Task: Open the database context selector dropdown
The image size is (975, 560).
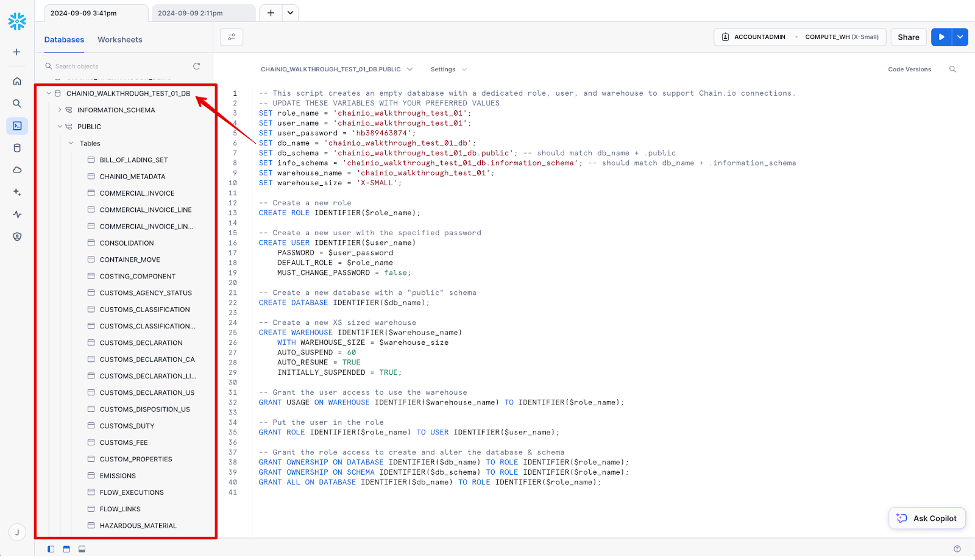Action: pyautogui.click(x=337, y=69)
